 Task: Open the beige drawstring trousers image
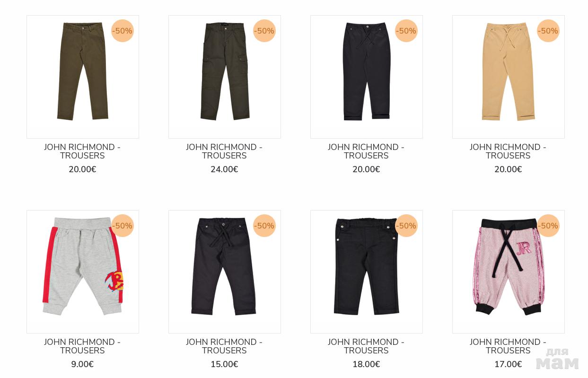[509, 77]
